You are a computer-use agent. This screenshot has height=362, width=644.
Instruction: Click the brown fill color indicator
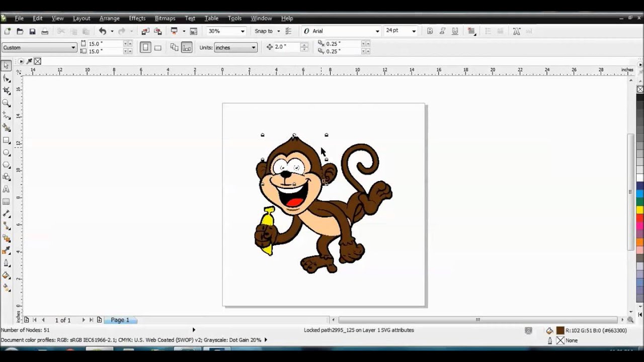[560, 330]
